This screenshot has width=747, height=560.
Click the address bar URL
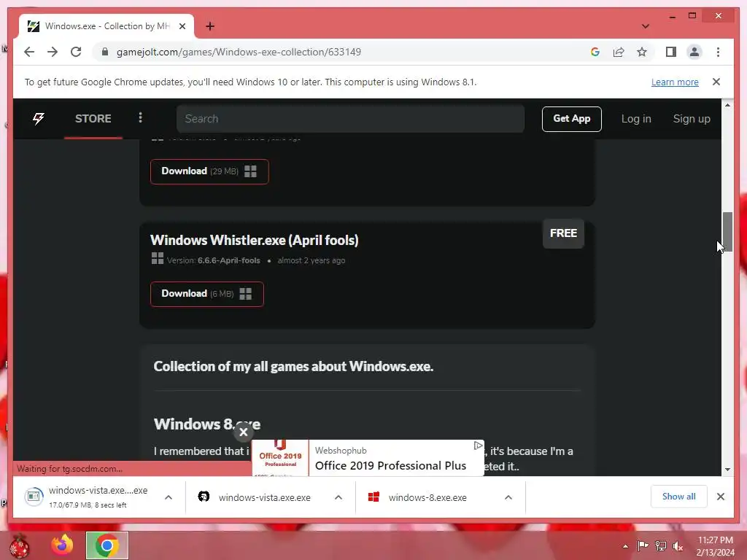tap(239, 52)
